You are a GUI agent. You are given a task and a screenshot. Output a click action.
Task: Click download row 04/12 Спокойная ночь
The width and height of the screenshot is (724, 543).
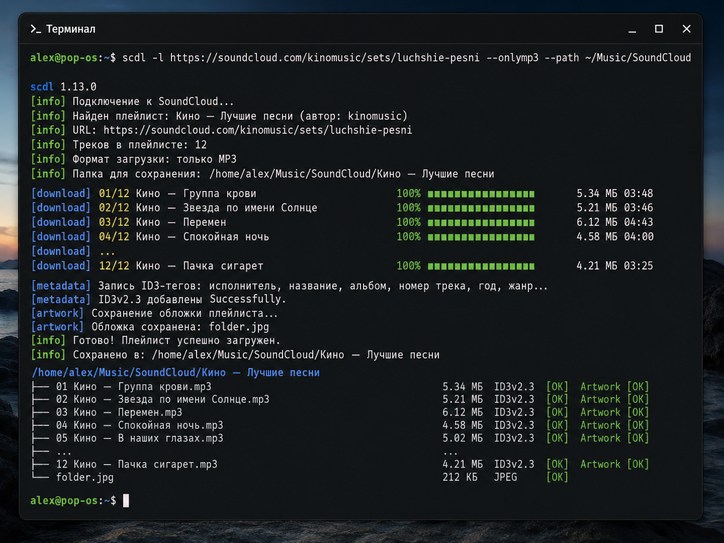coord(342,237)
